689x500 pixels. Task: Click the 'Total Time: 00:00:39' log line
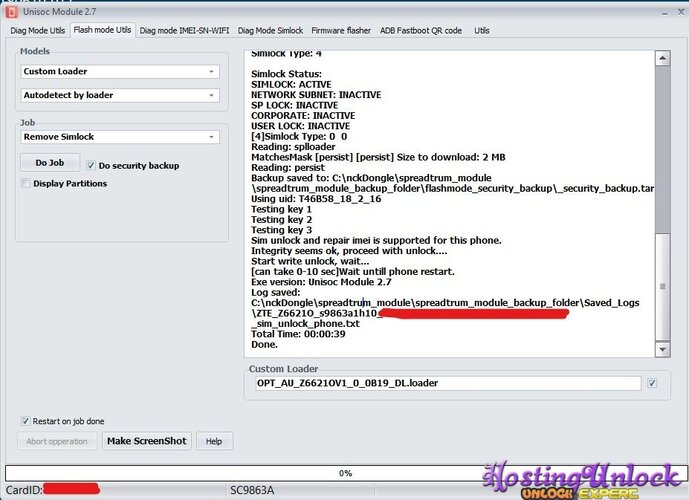coord(298,334)
